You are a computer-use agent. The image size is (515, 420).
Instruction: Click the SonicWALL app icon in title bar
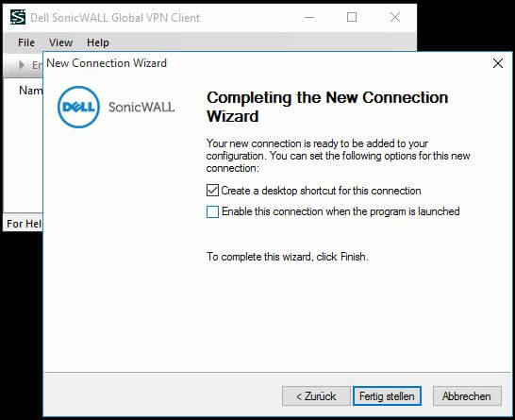pos(18,17)
